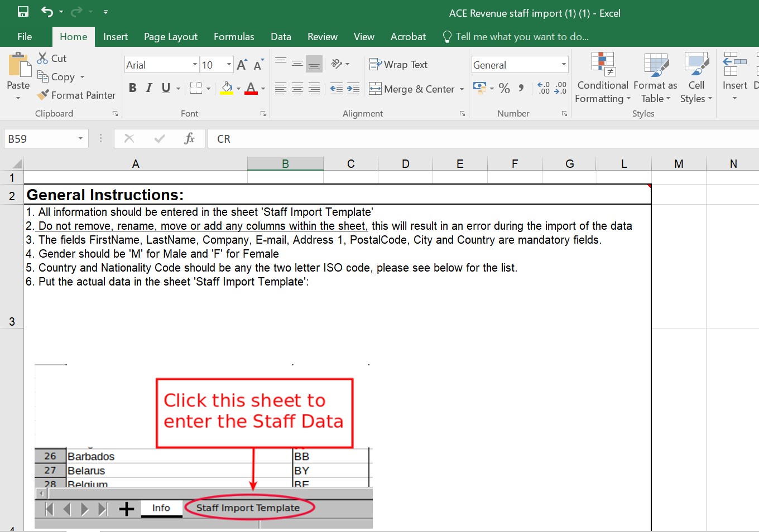Click the Save icon in the title bar
The image size is (759, 532).
23,12
